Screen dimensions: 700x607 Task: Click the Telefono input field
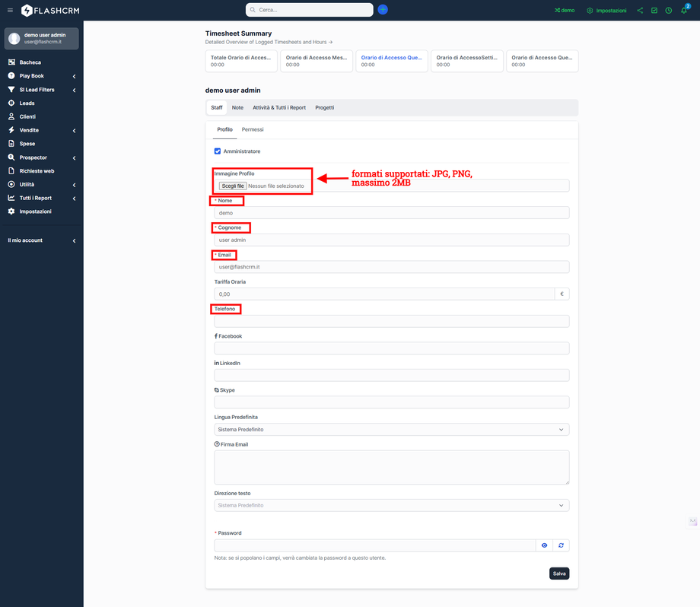pos(392,321)
